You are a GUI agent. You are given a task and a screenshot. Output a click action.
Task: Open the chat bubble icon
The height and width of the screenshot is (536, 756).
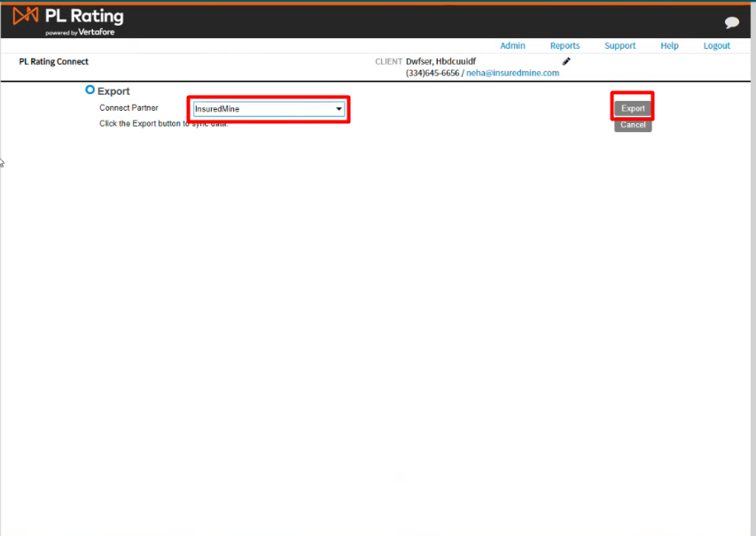[x=731, y=22]
